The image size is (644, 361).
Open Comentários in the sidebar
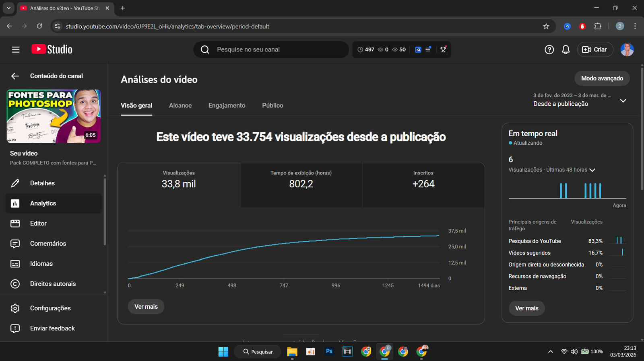[48, 244]
